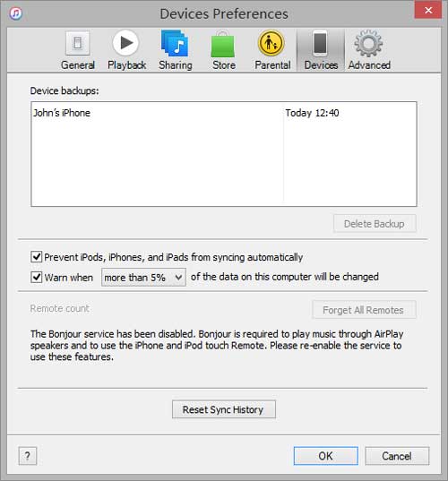Confirm preferences with OK button
The image size is (448, 481).
[325, 456]
